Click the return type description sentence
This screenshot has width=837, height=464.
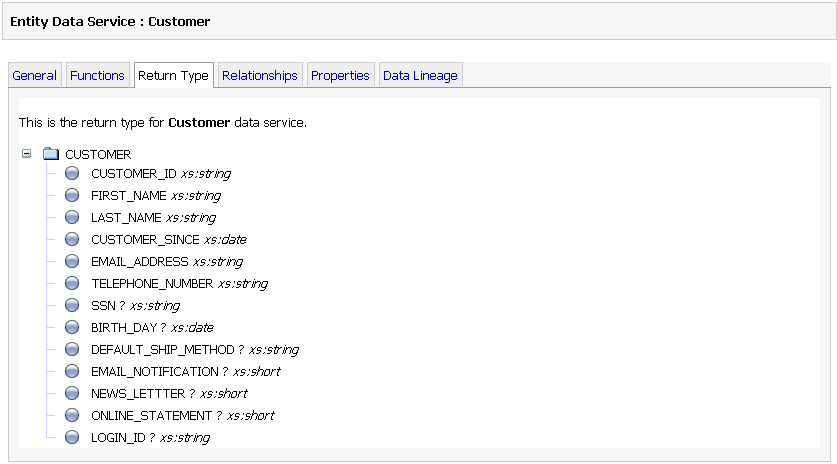click(x=163, y=122)
